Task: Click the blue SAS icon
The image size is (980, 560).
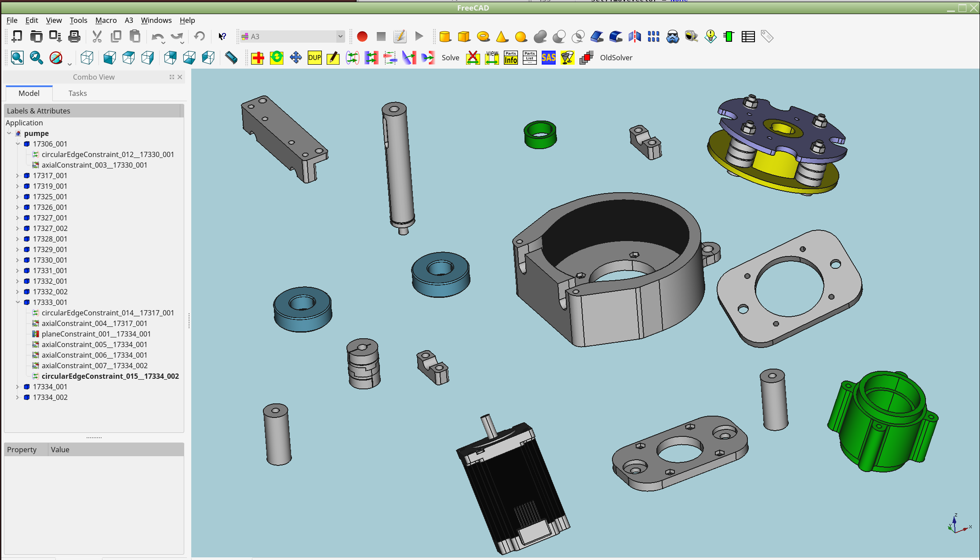Action: click(x=549, y=58)
